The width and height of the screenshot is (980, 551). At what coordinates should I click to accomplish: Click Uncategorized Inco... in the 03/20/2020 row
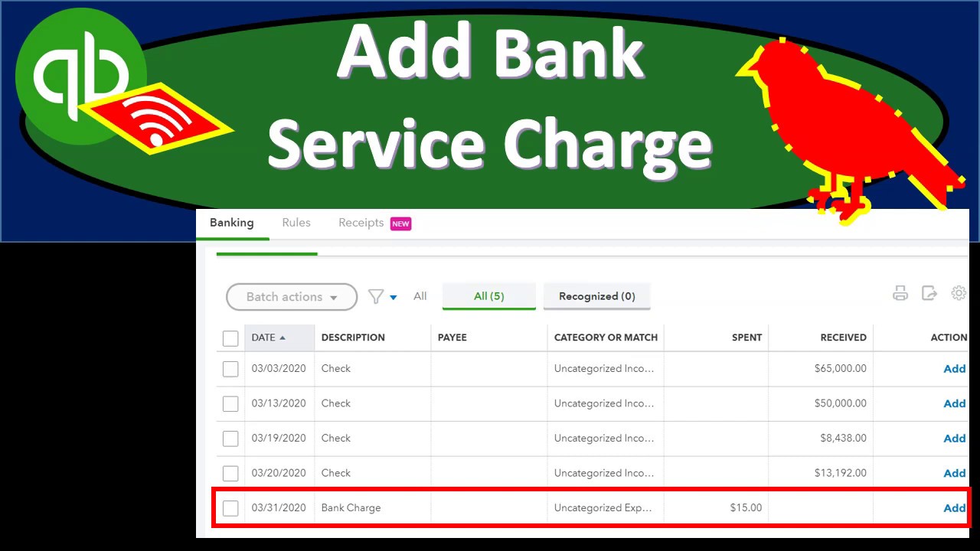[604, 473]
